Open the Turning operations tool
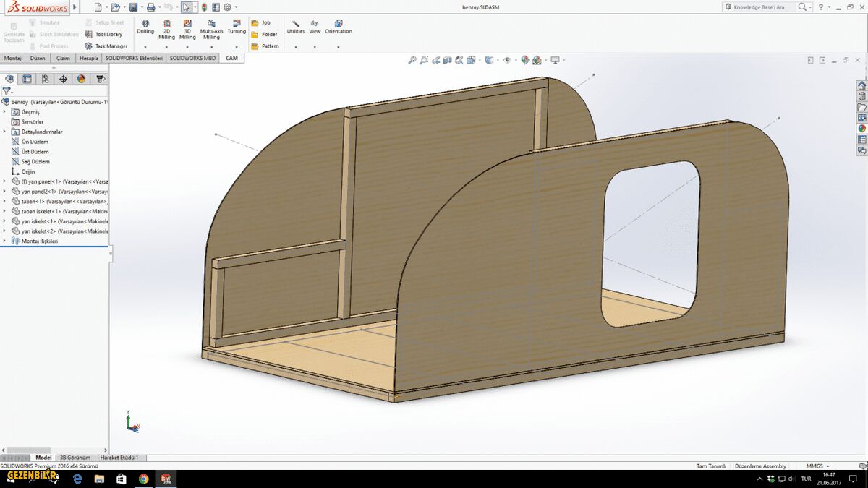Image resolution: width=868 pixels, height=488 pixels. click(237, 27)
